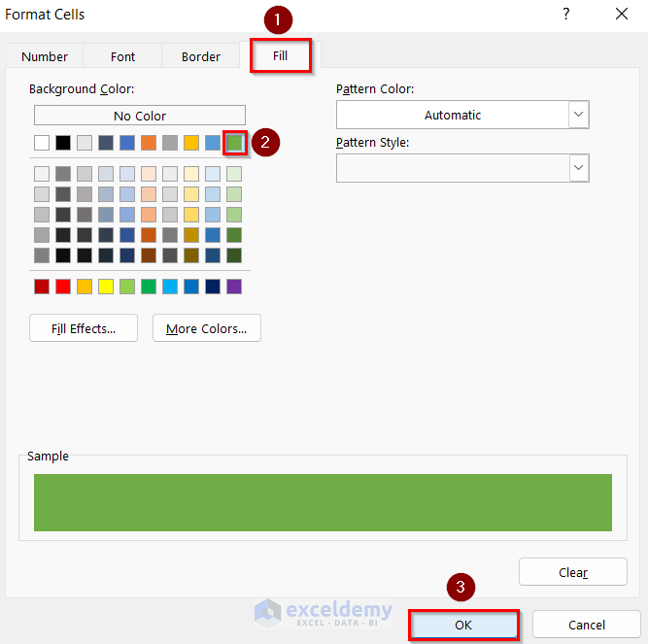
Task: Choose the orange theme color swatch
Action: point(149,143)
